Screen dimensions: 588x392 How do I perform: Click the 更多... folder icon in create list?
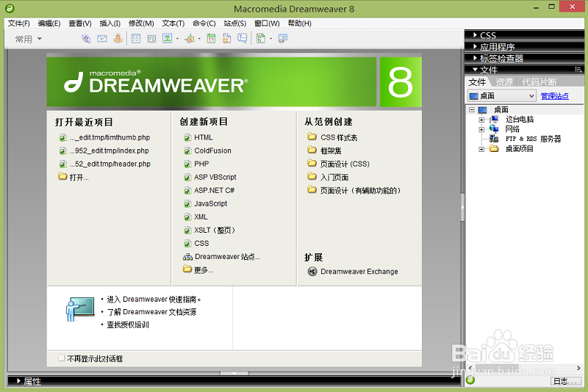(x=187, y=269)
